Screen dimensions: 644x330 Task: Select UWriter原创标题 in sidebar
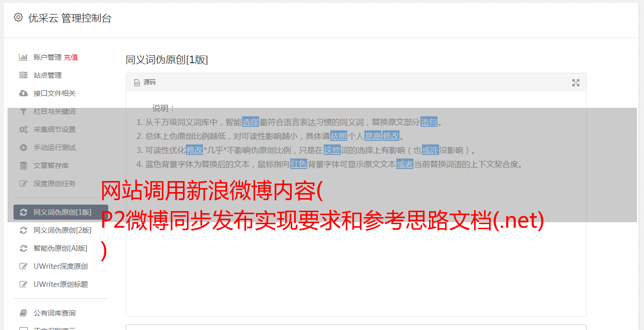point(61,284)
